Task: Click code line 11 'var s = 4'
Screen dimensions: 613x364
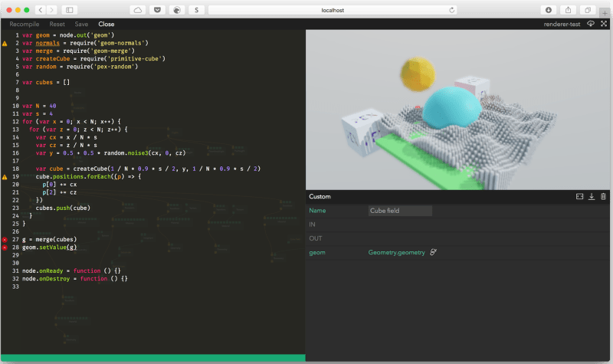Action: (38, 113)
